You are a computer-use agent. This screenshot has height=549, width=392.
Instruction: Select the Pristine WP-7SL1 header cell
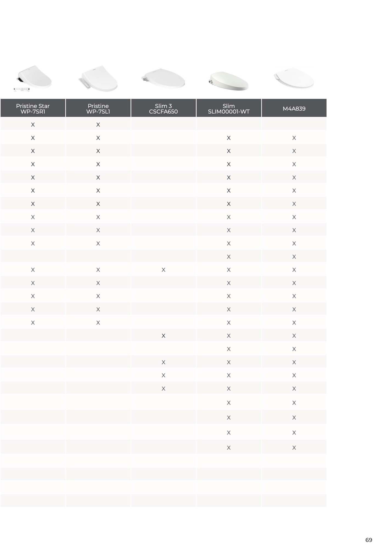98,108
